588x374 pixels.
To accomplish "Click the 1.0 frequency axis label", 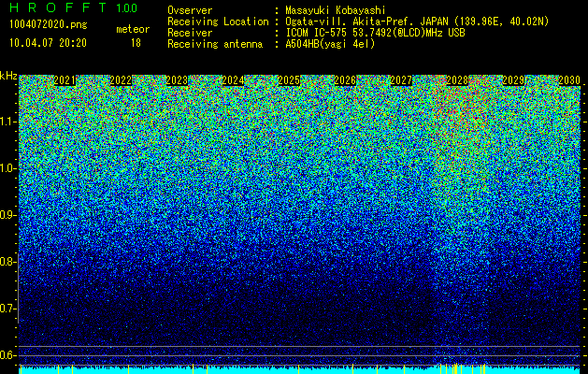I will [7, 168].
